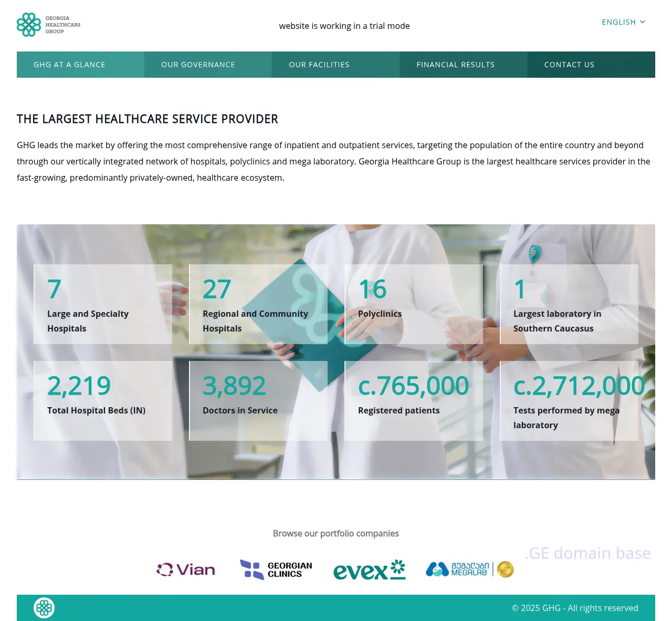
Task: Click the white GHG footer logo
Action: (x=44, y=608)
